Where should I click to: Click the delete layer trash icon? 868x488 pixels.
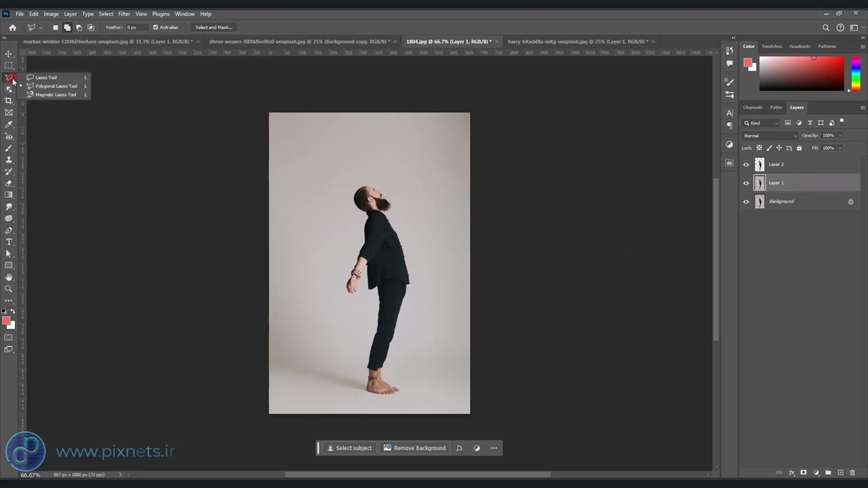click(852, 472)
